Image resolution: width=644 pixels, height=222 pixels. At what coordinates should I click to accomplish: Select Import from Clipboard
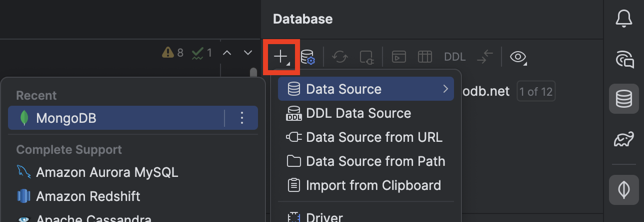click(x=366, y=185)
